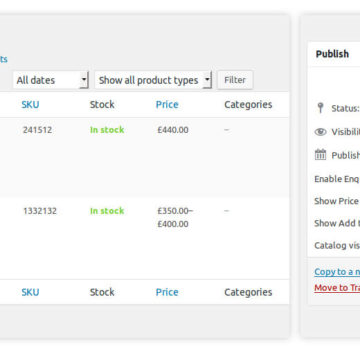Click the £350.00–£400.00 price range
The height and width of the screenshot is (360, 360).
coord(175,217)
